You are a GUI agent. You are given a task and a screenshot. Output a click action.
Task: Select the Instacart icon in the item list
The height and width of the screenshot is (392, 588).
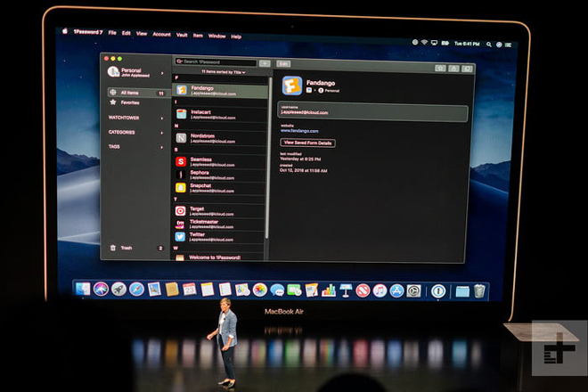point(182,114)
